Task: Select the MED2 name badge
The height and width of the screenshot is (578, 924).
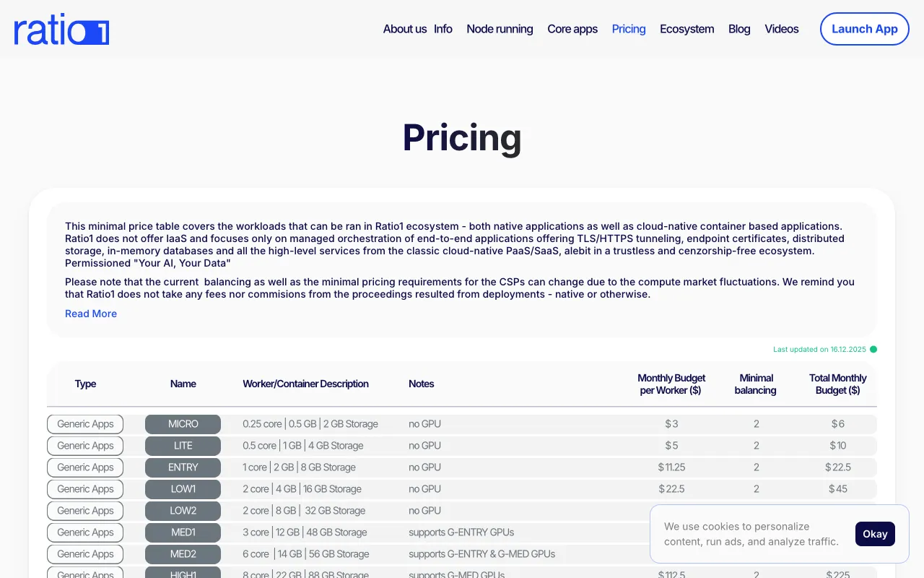Action: point(183,554)
